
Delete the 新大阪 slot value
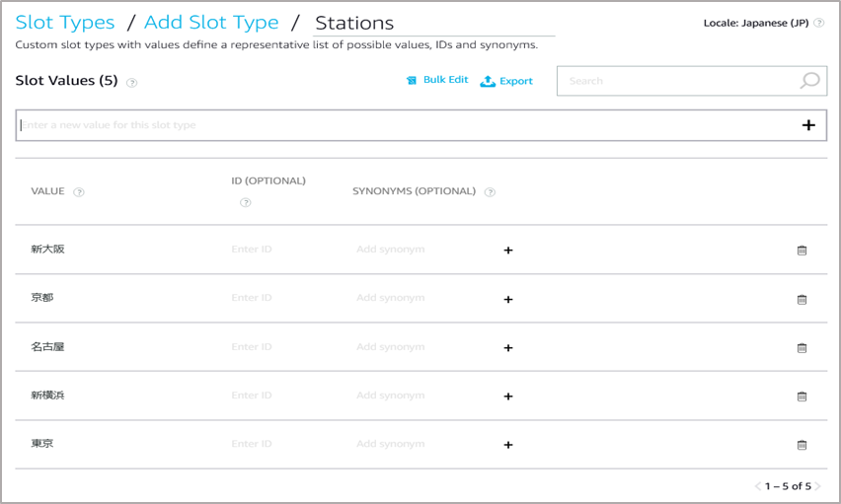pos(802,251)
